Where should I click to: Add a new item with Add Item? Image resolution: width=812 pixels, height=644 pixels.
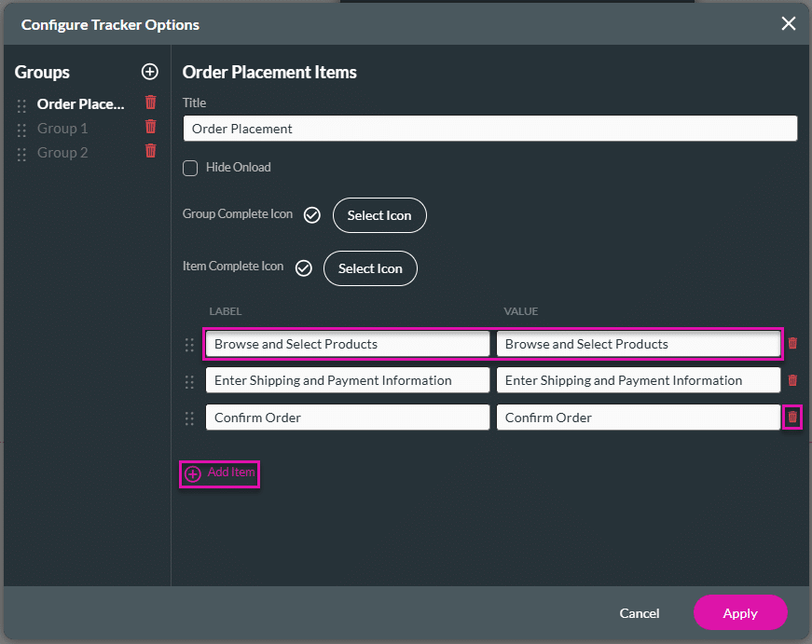click(x=219, y=473)
